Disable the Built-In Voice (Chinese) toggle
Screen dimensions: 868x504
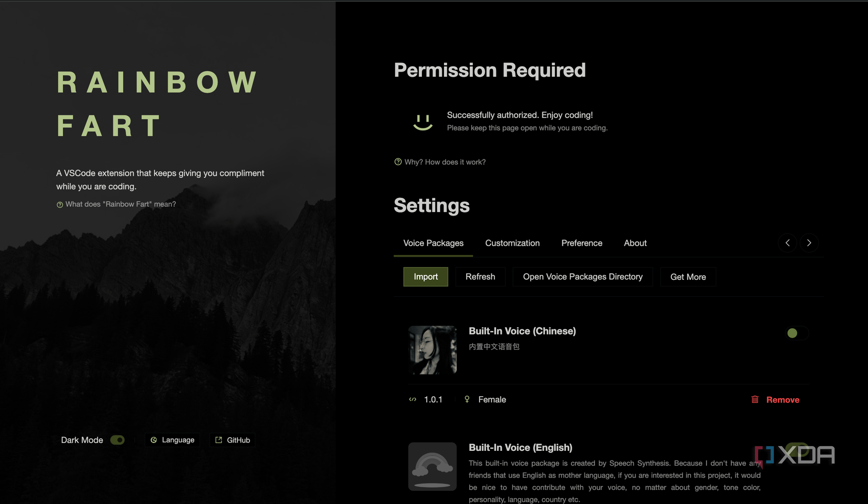(796, 333)
